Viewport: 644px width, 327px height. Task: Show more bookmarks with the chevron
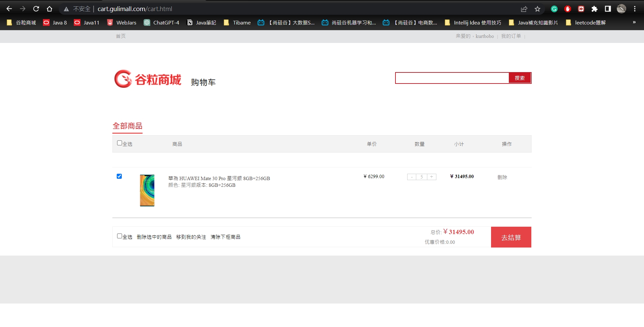coord(634,22)
